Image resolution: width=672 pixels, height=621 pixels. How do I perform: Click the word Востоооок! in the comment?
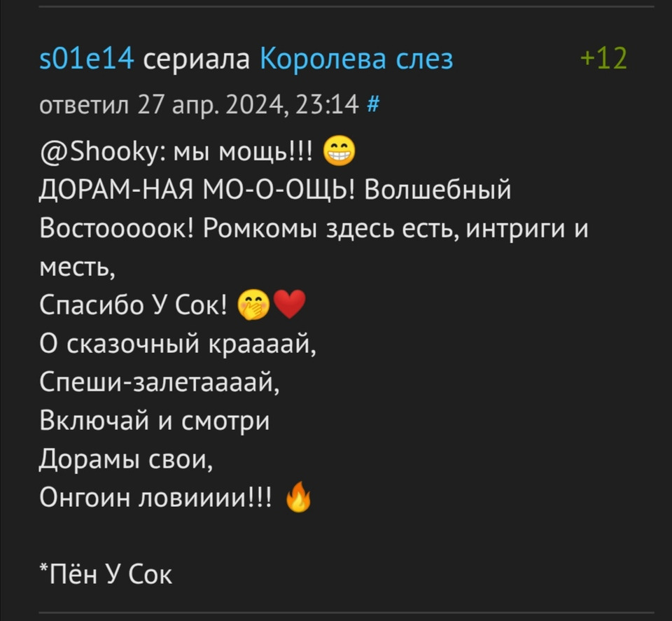coord(116,228)
